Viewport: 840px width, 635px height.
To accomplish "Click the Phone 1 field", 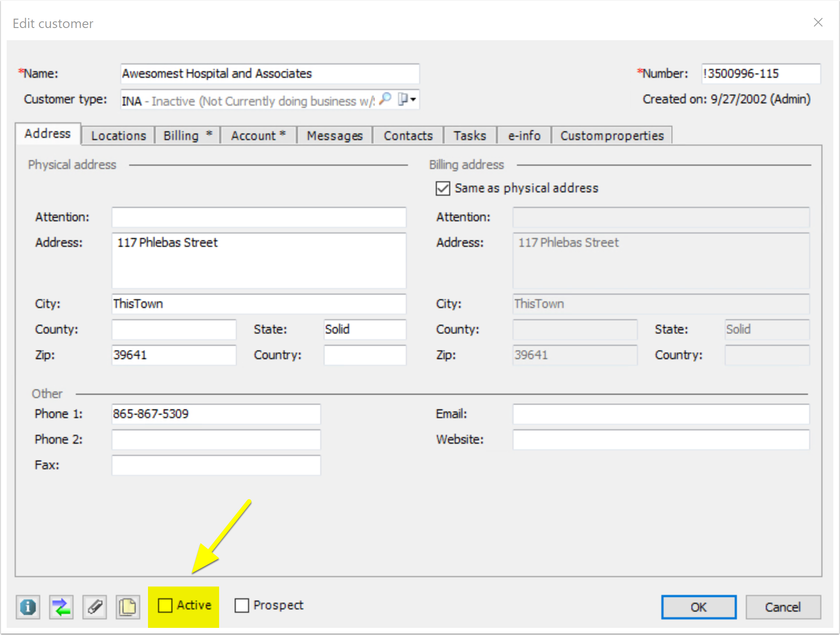I will tap(216, 414).
